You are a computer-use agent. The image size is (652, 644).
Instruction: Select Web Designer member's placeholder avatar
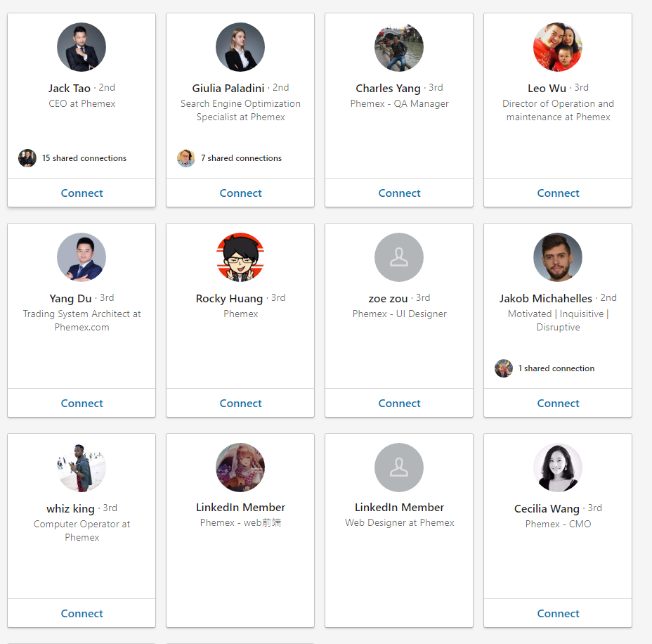[x=399, y=468]
